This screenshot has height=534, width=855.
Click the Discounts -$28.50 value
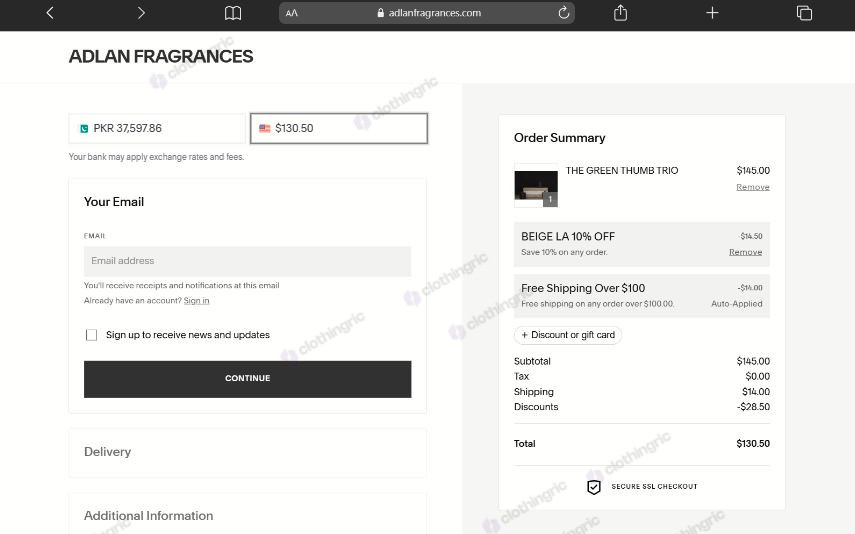pyautogui.click(x=753, y=407)
